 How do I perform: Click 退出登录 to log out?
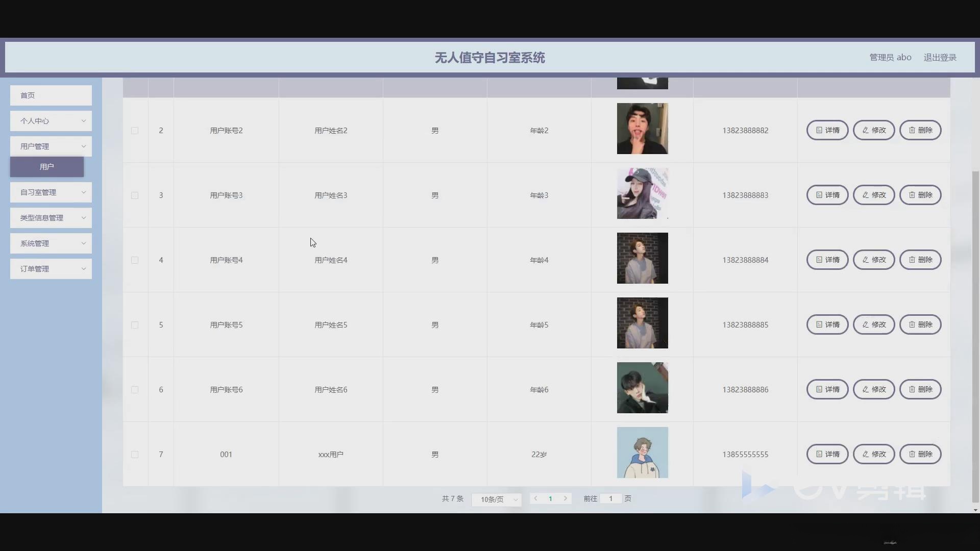pyautogui.click(x=941, y=57)
